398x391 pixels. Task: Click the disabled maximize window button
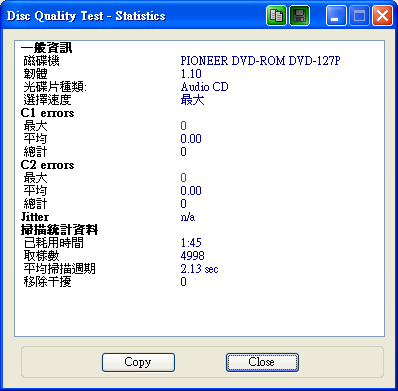(359, 16)
